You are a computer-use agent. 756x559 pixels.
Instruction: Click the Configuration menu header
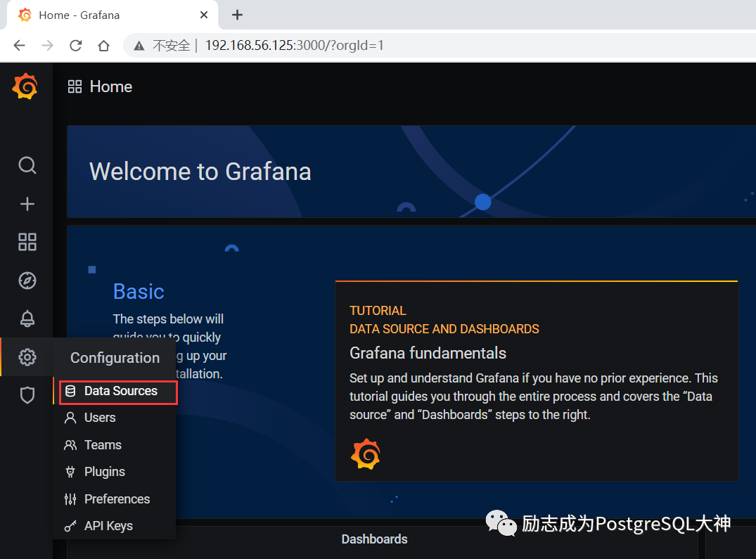115,358
